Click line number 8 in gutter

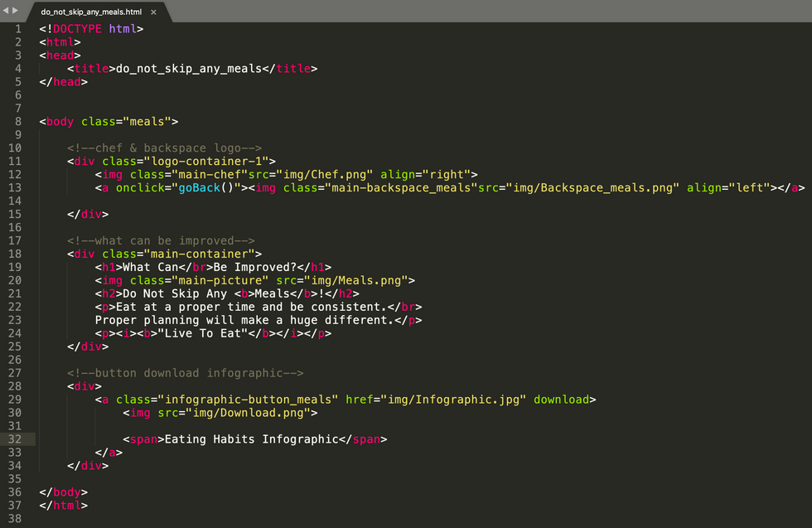pyautogui.click(x=18, y=122)
